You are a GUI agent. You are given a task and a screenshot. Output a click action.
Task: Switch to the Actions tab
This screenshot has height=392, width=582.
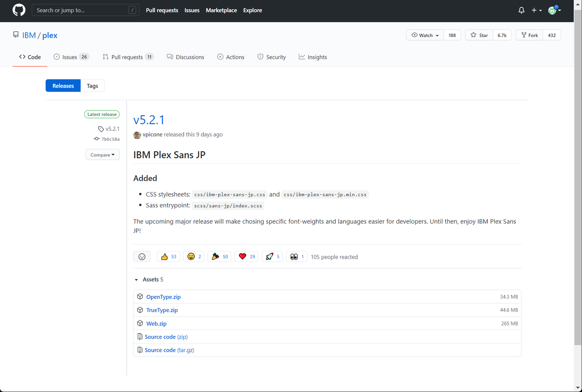231,57
